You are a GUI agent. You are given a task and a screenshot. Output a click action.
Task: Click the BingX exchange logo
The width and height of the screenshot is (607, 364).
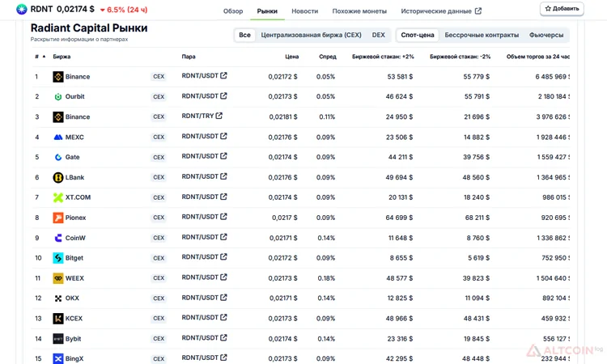click(58, 359)
